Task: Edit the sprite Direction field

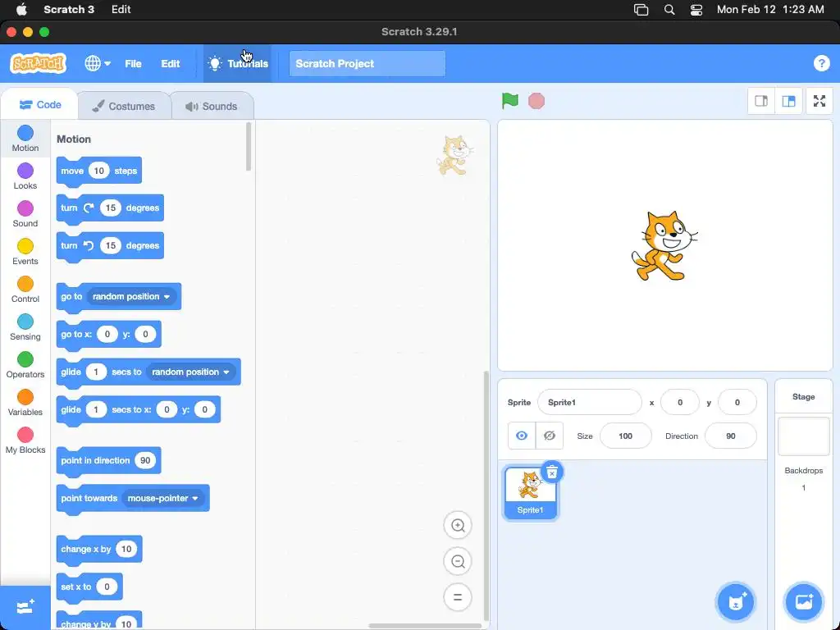Action: (731, 436)
